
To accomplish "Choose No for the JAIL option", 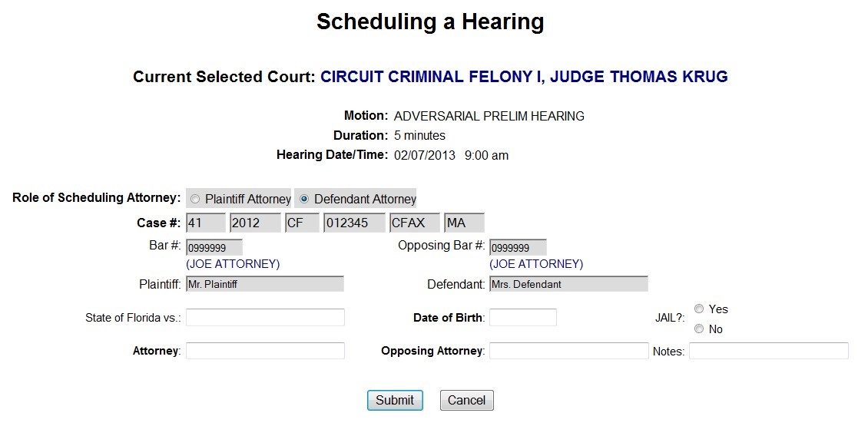I will (x=699, y=329).
